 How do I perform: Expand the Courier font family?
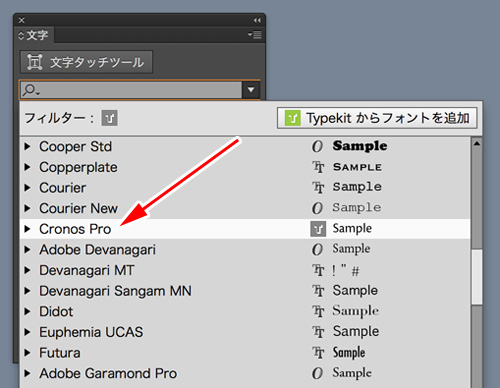click(28, 188)
